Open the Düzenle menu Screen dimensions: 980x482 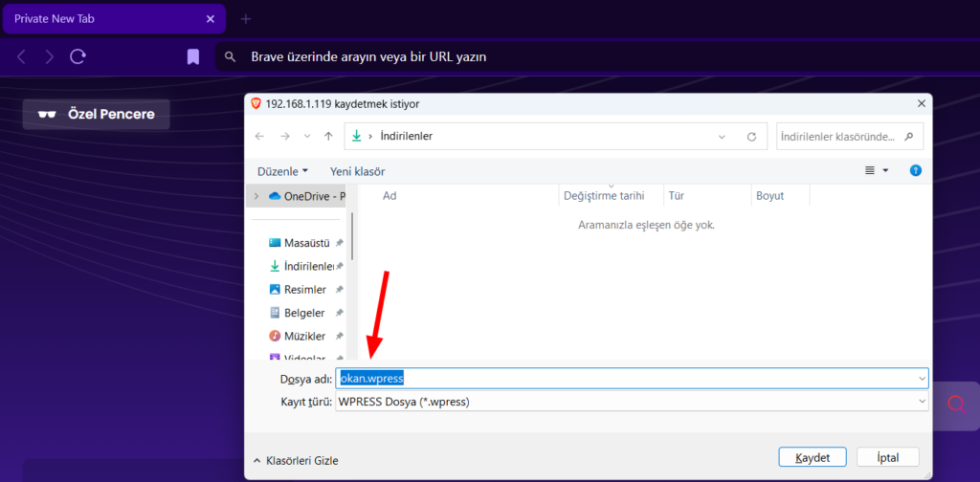(282, 171)
